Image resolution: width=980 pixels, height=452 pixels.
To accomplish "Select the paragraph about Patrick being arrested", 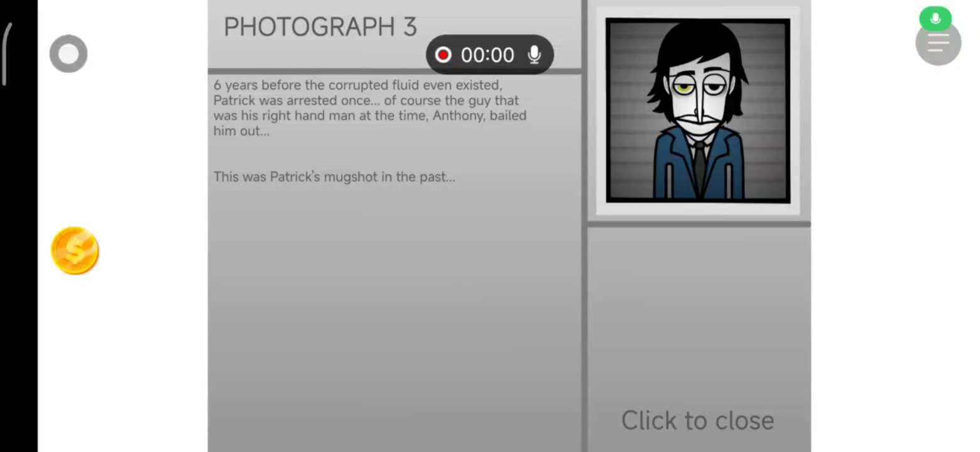I will click(x=370, y=108).
